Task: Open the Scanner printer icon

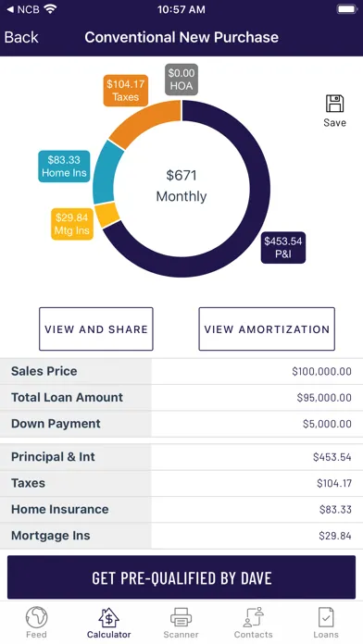Action: click(x=181, y=617)
